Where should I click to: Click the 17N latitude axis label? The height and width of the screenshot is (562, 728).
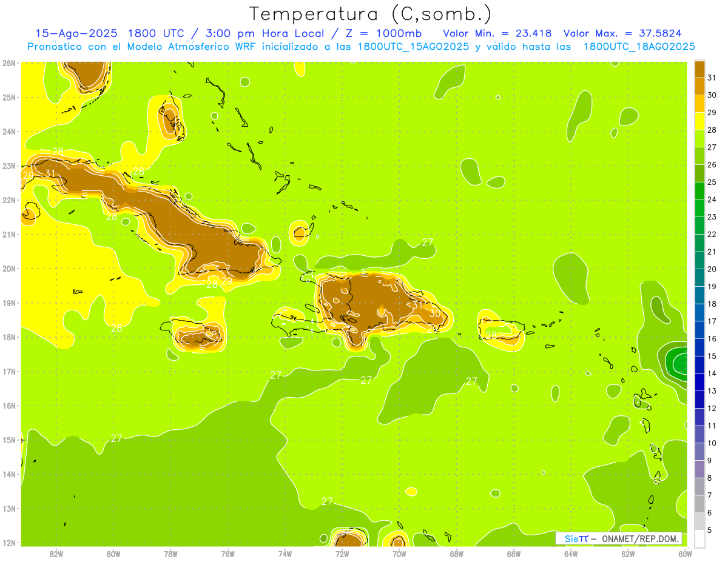pos(9,372)
